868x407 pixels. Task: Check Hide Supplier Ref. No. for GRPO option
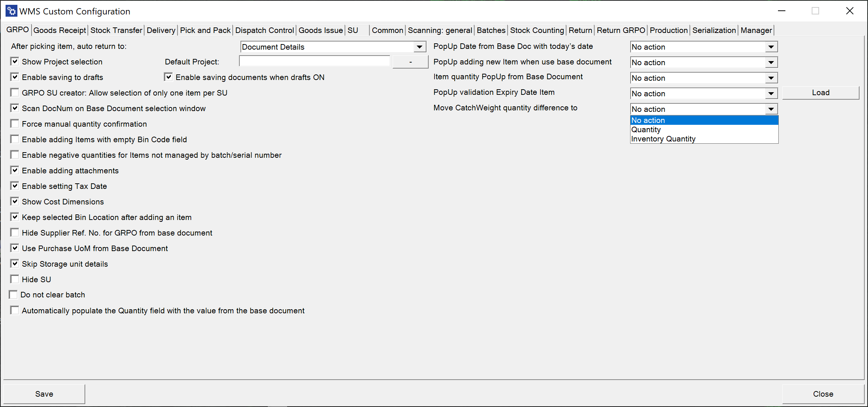tap(14, 233)
